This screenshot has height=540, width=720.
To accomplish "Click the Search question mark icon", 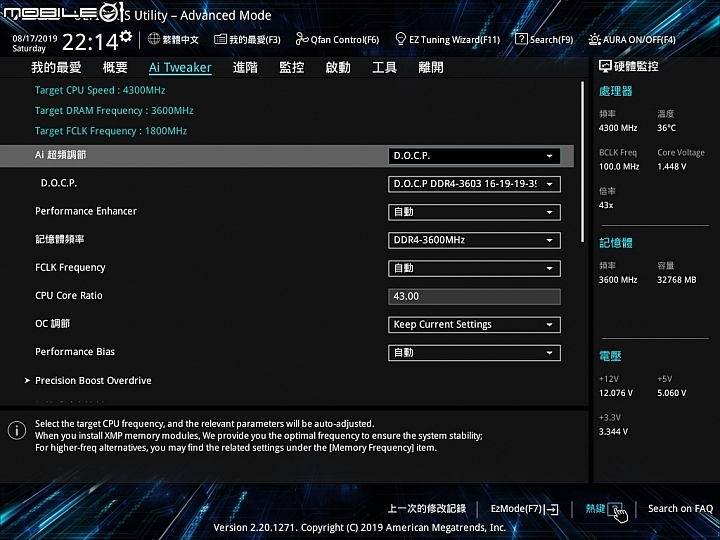I will 521,39.
